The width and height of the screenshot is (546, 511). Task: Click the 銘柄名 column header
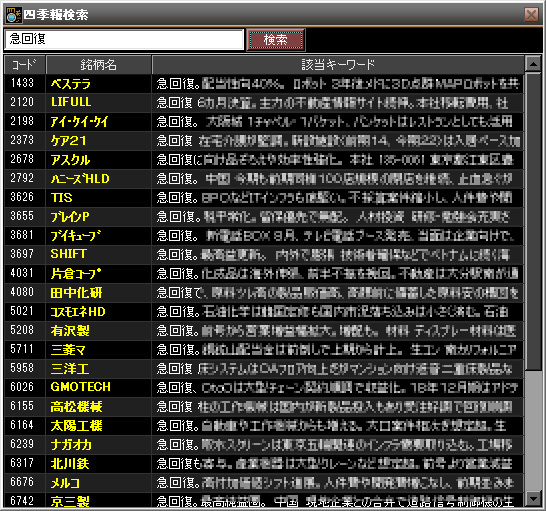tap(99, 65)
